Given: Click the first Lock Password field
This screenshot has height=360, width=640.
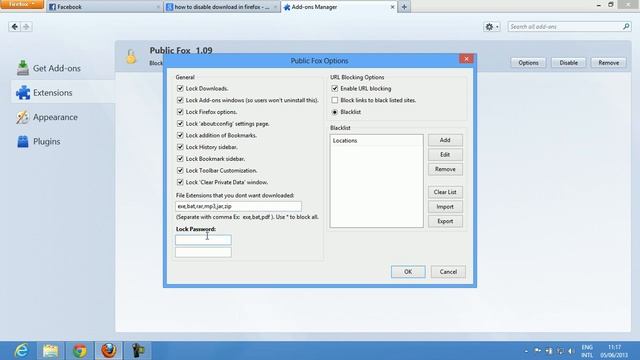Looking at the screenshot, I should (203, 240).
